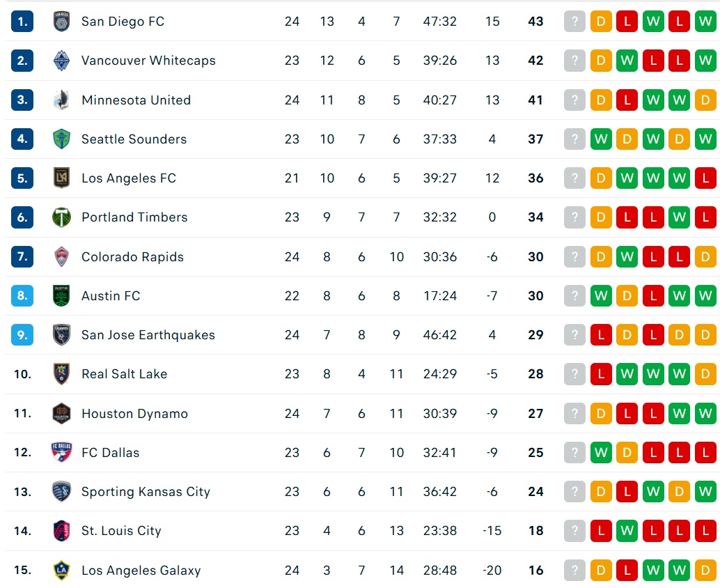
Task: Open the Austin FC crest icon
Action: [61, 296]
